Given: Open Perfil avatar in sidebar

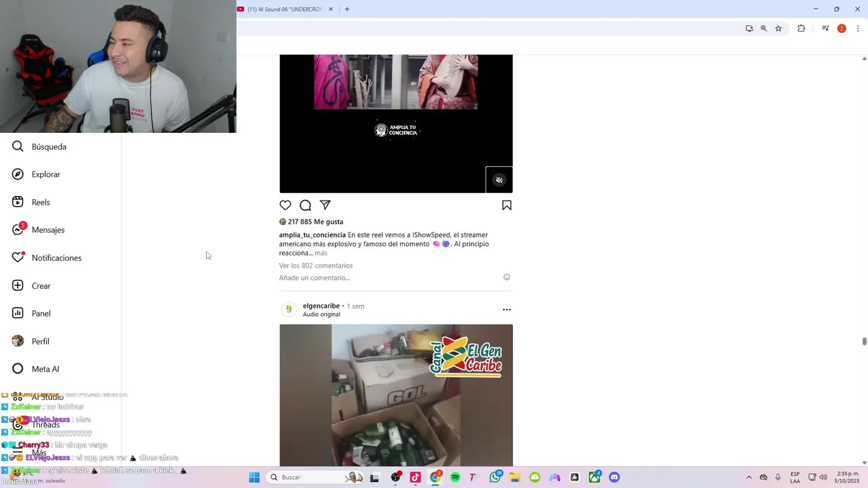Looking at the screenshot, I should 18,341.
